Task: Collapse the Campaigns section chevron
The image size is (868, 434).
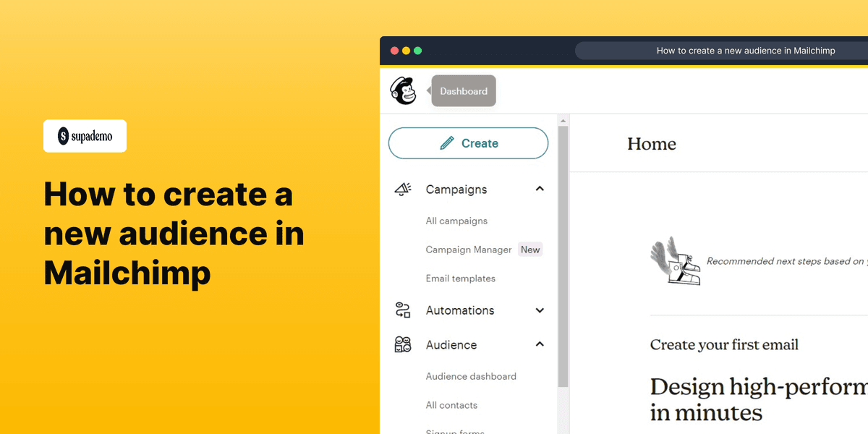Action: (540, 188)
